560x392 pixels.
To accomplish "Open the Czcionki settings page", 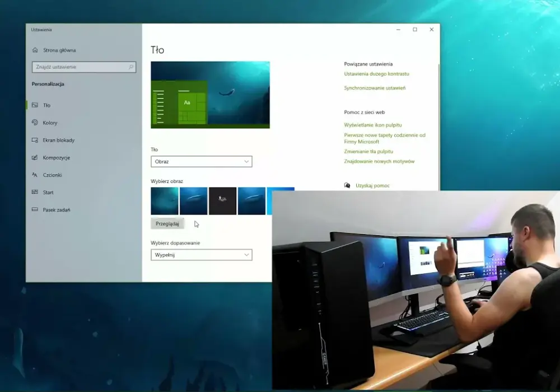I will (x=52, y=175).
